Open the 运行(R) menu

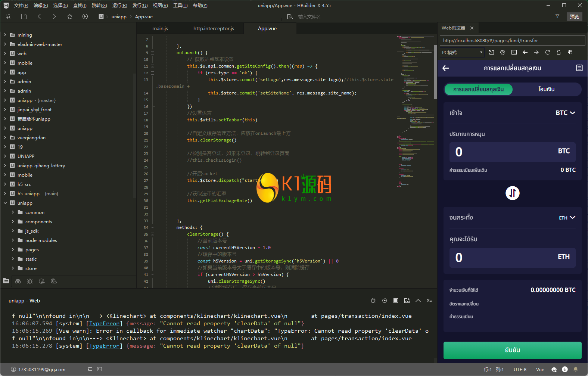(119, 5)
